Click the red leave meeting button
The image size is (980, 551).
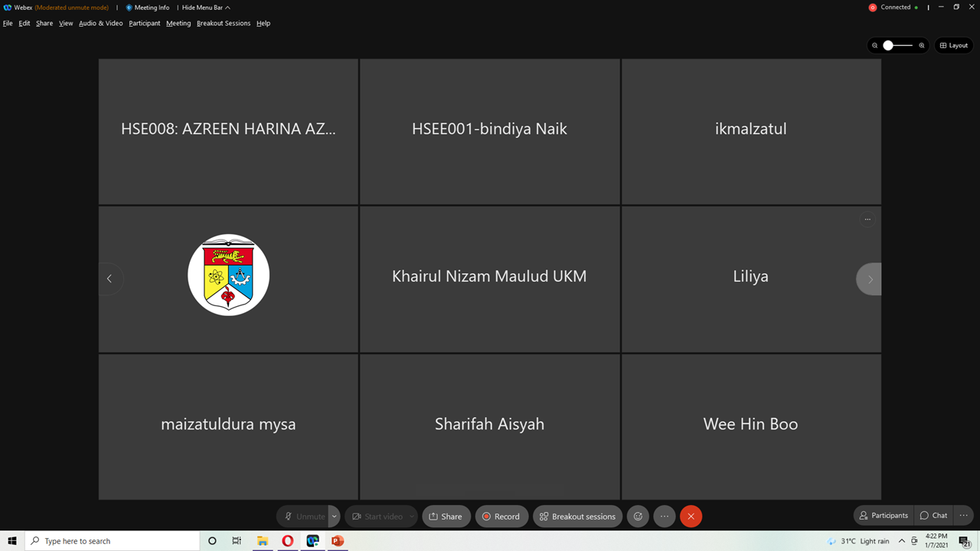(x=691, y=517)
